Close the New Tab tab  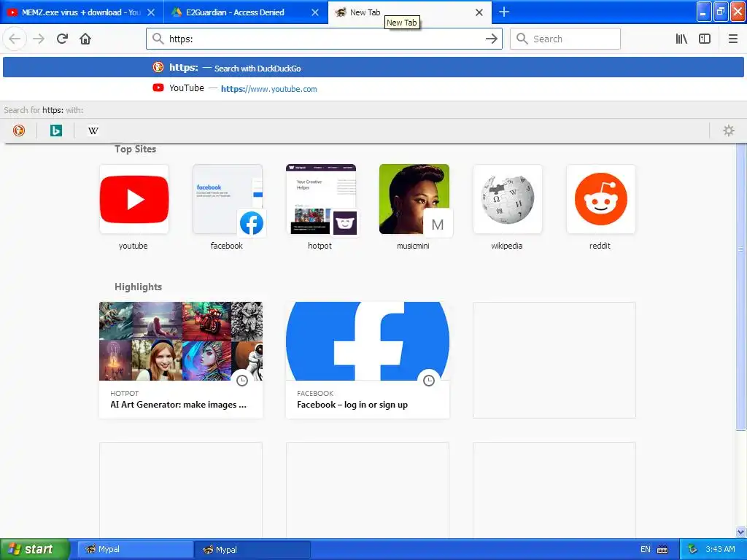point(479,12)
